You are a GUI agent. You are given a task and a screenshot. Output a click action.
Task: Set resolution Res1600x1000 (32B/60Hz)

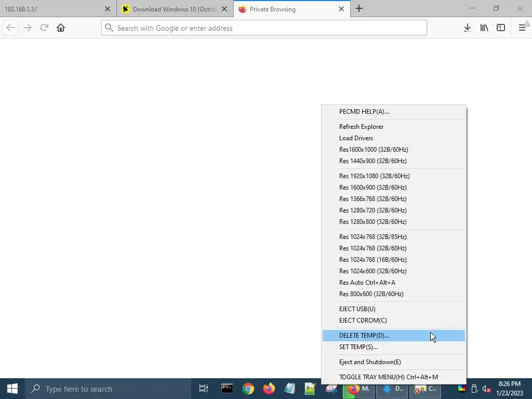click(x=394, y=150)
